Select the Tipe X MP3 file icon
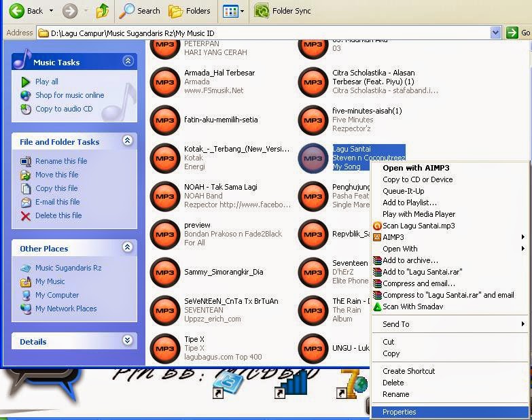Image resolution: width=532 pixels, height=420 pixels. 165,349
